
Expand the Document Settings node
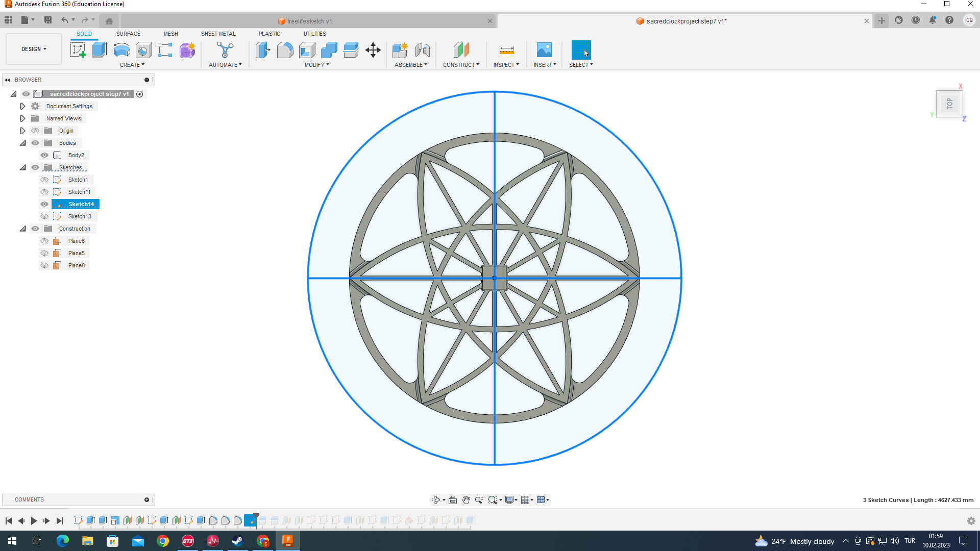[22, 106]
